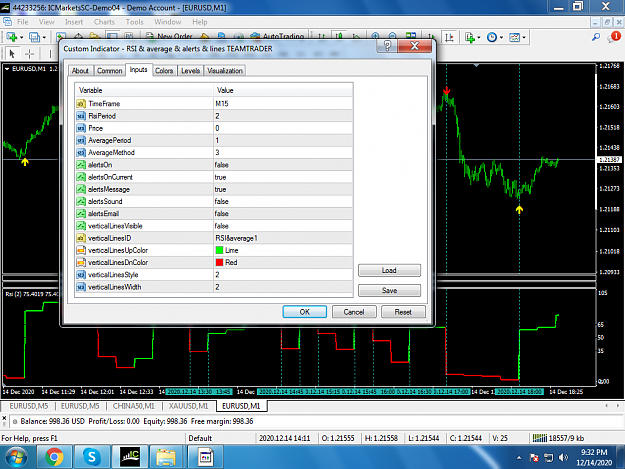Toggle the Chart Shift icon
The height and width of the screenshot is (469, 625).
[x=449, y=37]
